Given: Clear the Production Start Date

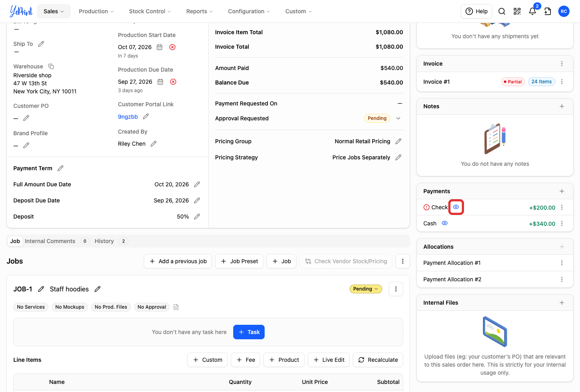Looking at the screenshot, I should 172,47.
